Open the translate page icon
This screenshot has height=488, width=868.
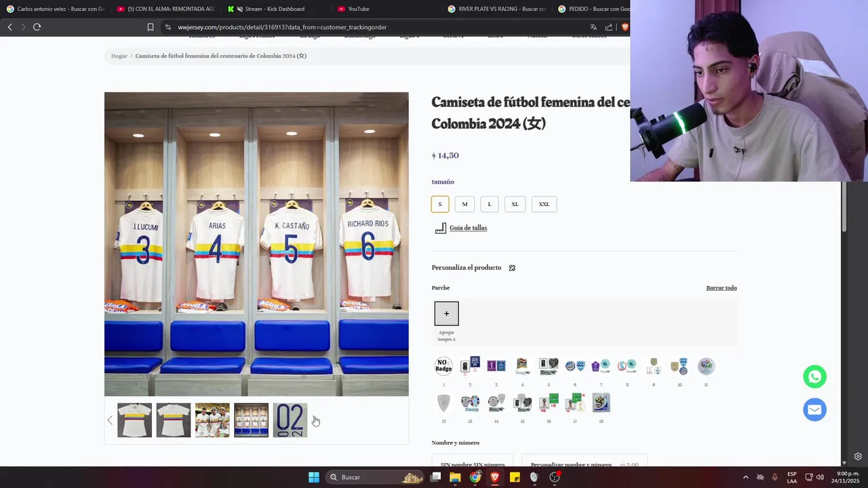coord(593,27)
